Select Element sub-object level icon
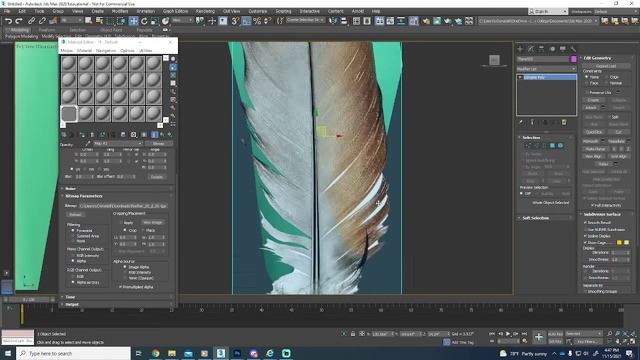Image resolution: width=640 pixels, height=360 pixels. 560,145
